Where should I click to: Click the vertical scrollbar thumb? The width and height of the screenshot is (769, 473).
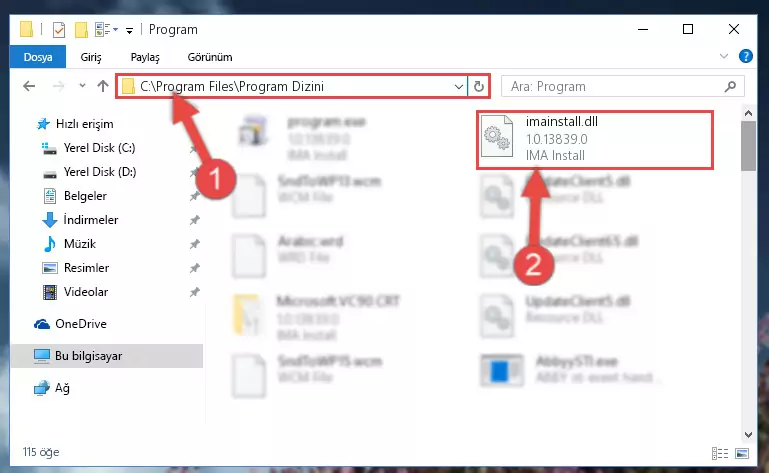click(748, 146)
